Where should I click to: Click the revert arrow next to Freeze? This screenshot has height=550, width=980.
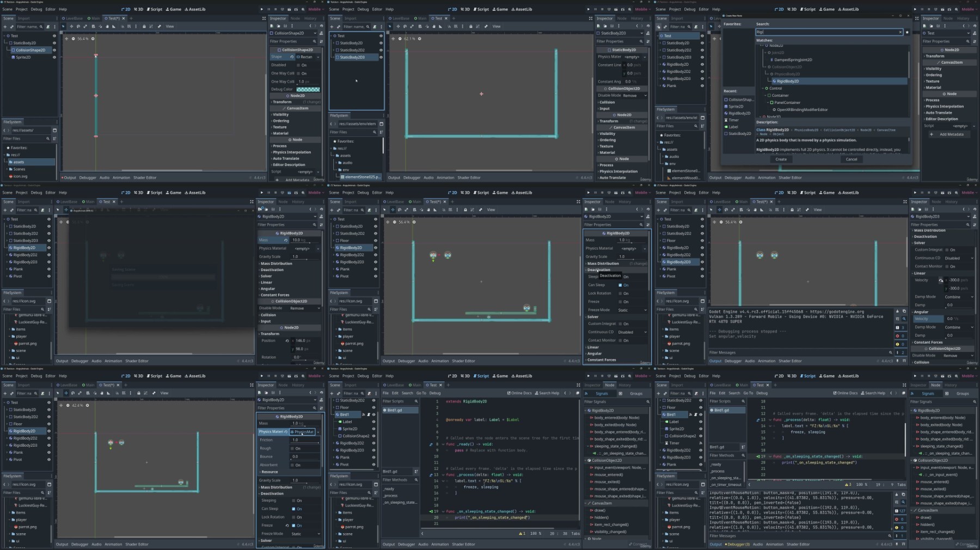tap(287, 526)
